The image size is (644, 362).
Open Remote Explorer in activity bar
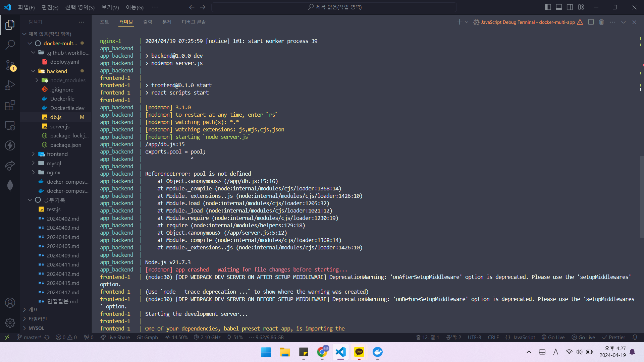10,126
